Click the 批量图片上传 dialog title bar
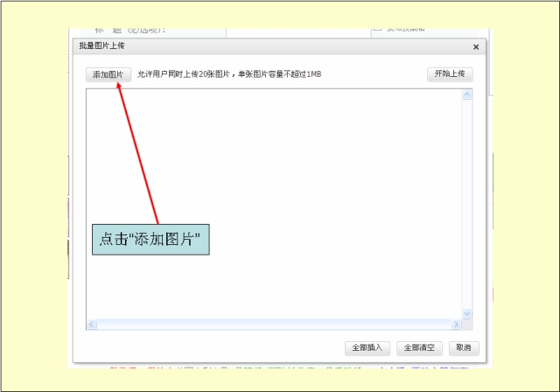This screenshot has height=392, width=560. point(262,46)
